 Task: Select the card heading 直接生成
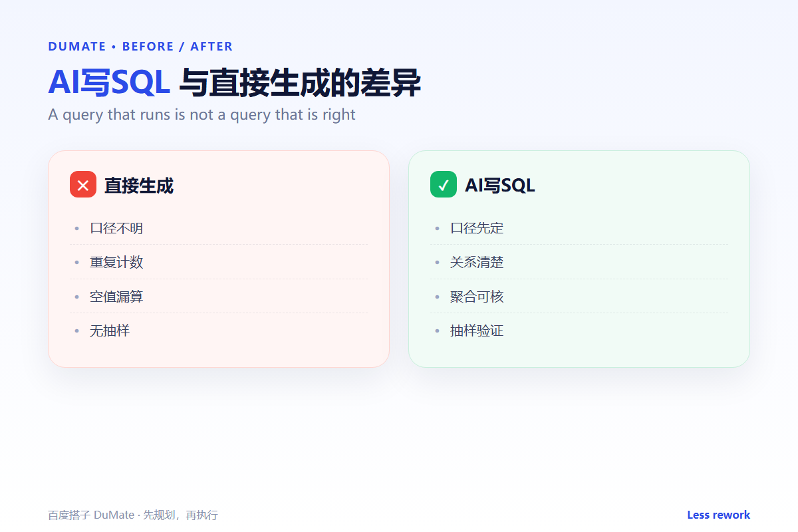(x=138, y=186)
